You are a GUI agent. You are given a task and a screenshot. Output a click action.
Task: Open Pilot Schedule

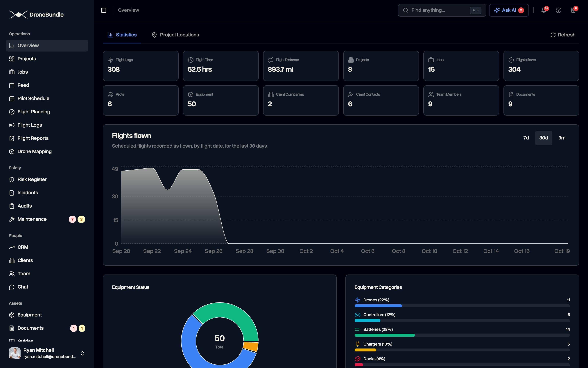click(x=47, y=99)
